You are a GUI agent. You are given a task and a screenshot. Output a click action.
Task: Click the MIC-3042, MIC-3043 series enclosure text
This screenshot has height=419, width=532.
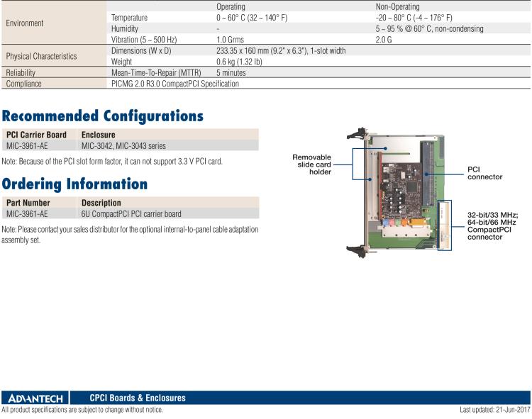point(123,145)
